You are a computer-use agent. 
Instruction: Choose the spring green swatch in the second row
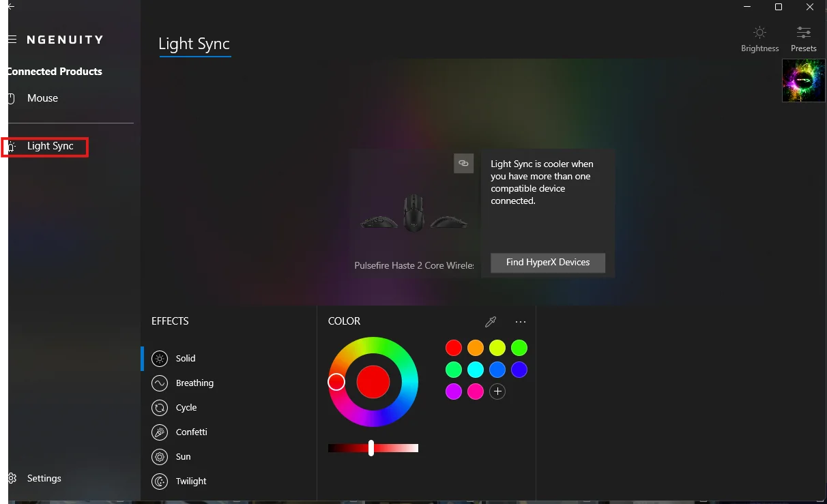(454, 370)
